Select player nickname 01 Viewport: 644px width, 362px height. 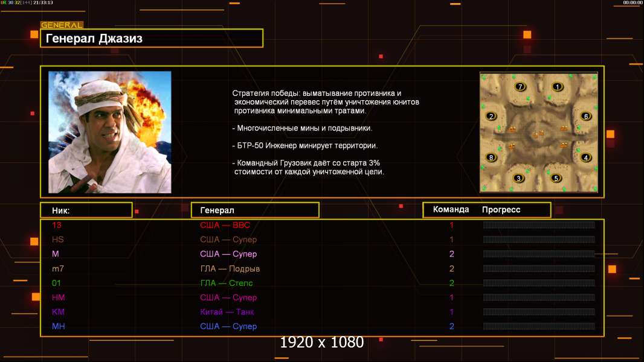57,283
